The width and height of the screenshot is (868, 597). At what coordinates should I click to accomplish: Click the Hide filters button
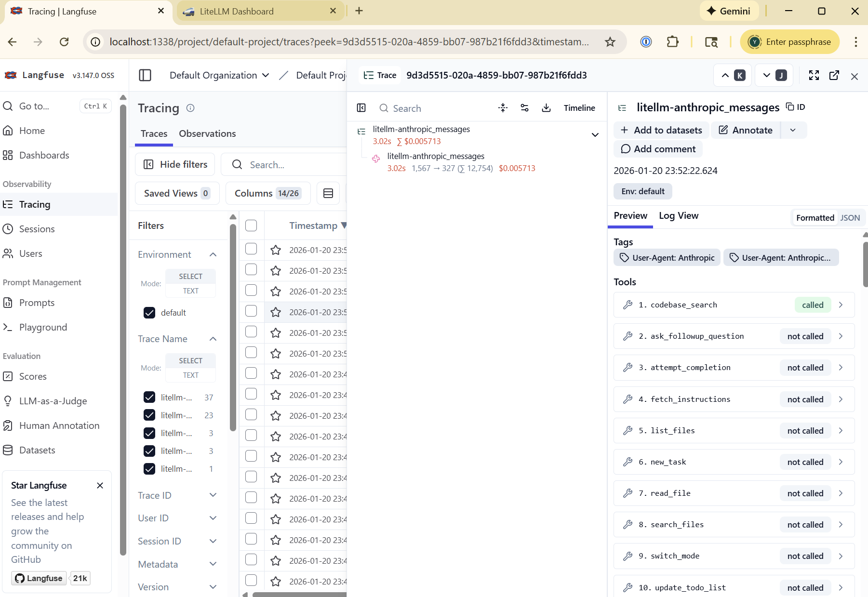point(175,165)
